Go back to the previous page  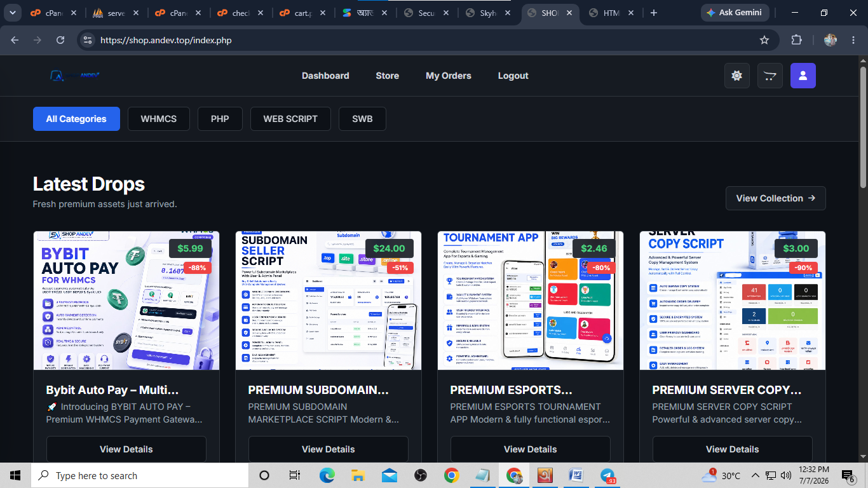[15, 40]
